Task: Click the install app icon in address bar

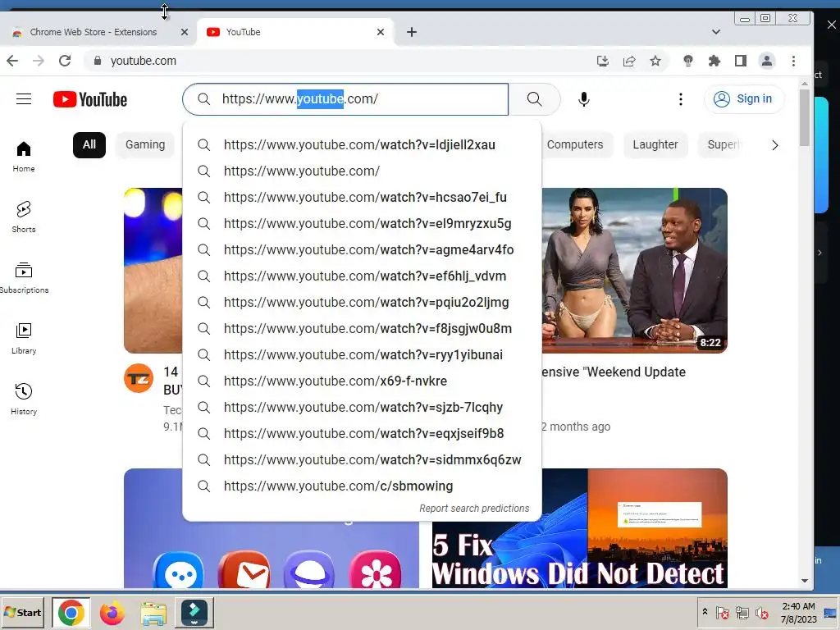Action: coord(603,61)
